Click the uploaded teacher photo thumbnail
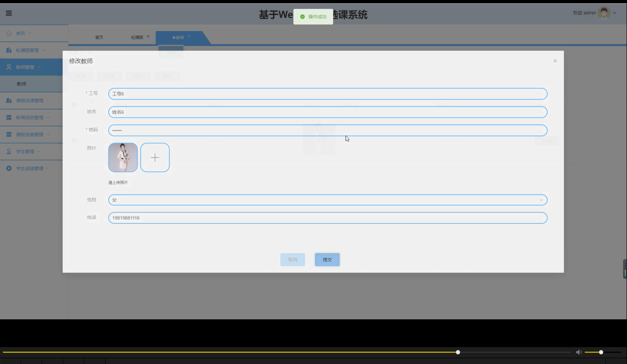The height and width of the screenshot is (364, 627). (x=122, y=157)
